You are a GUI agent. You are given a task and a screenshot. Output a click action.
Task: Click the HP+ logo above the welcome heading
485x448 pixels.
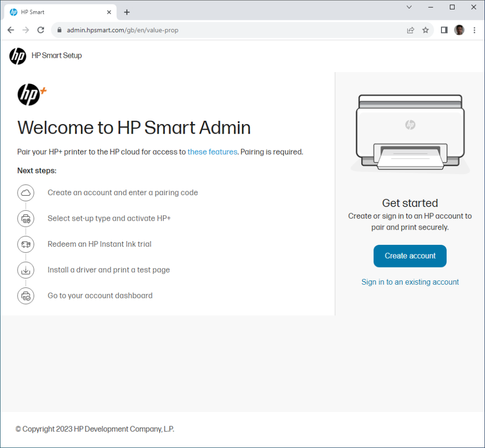[x=32, y=94]
